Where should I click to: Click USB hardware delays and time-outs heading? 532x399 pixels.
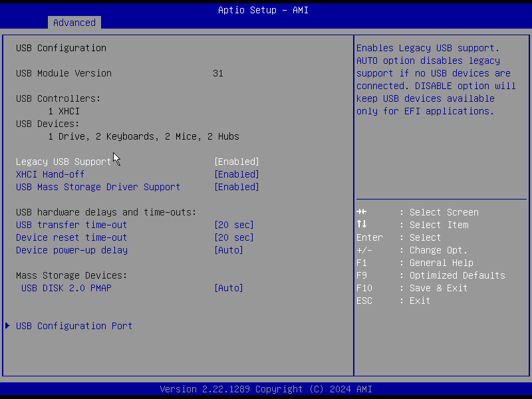pyautogui.click(x=106, y=212)
